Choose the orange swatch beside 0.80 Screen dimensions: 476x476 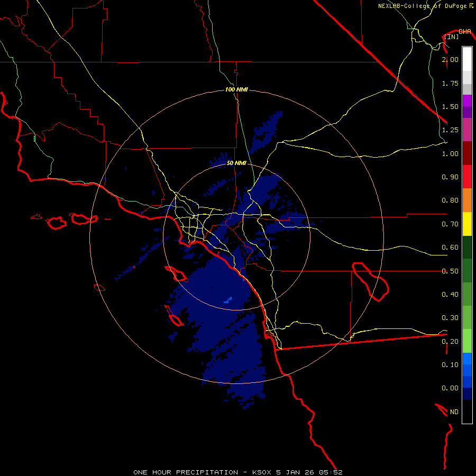coord(467,200)
